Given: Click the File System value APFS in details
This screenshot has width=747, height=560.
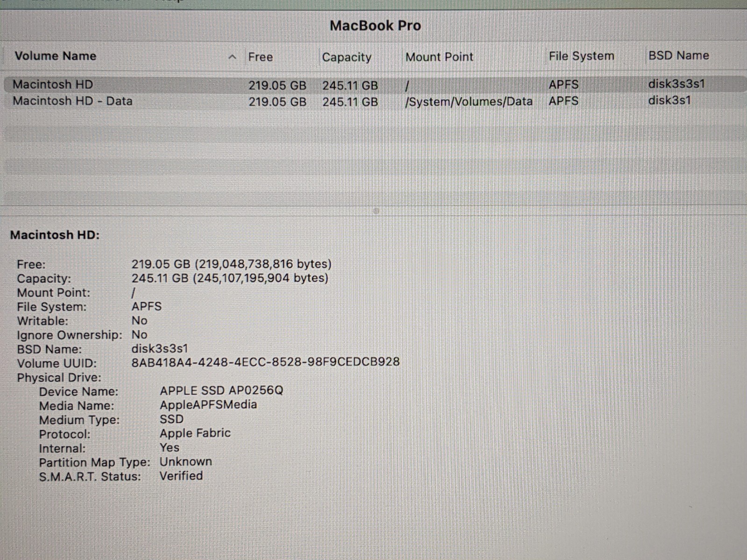Looking at the screenshot, I should pos(147,307).
